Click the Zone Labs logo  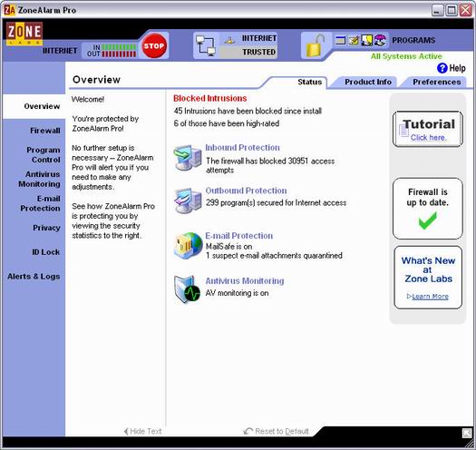(x=24, y=34)
